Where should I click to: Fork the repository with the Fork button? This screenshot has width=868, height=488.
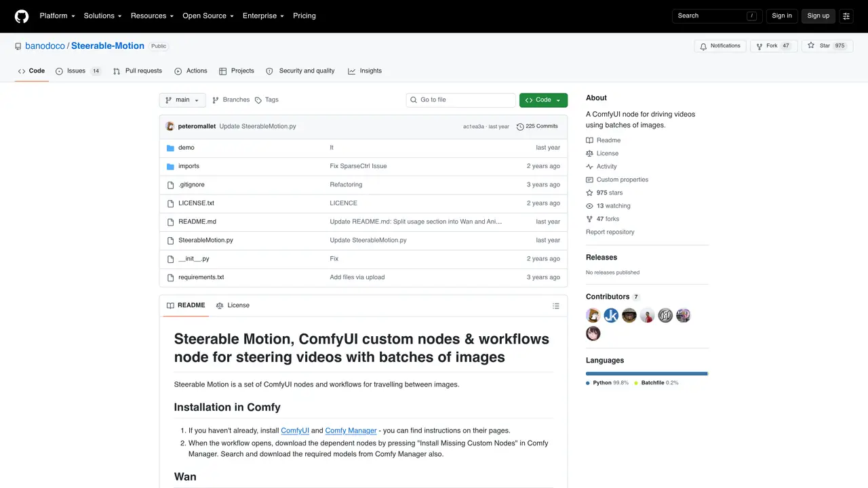pyautogui.click(x=774, y=46)
